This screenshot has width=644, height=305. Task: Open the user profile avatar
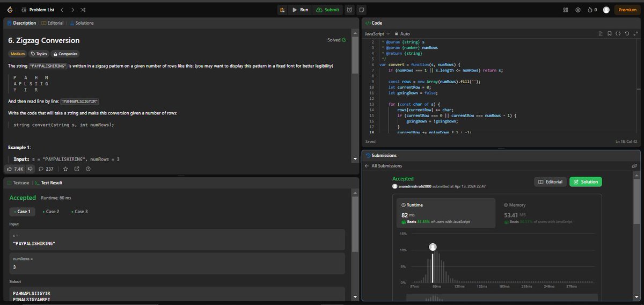606,10
